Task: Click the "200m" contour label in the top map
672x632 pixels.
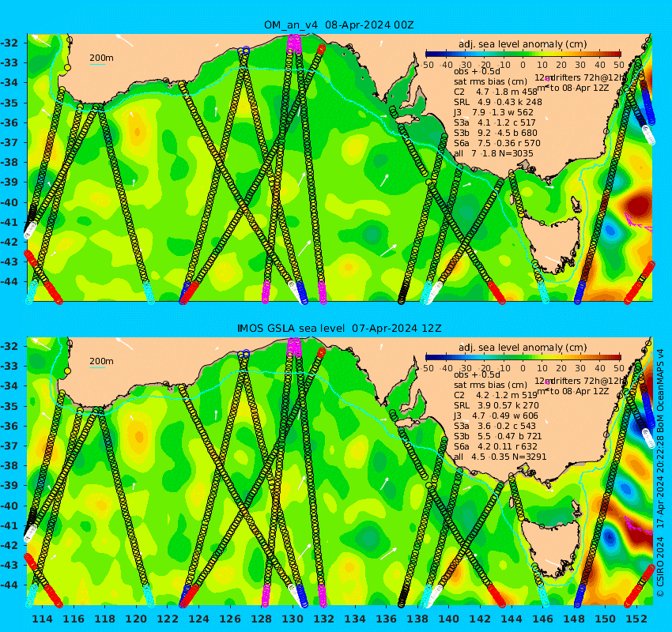Action: pyautogui.click(x=101, y=58)
